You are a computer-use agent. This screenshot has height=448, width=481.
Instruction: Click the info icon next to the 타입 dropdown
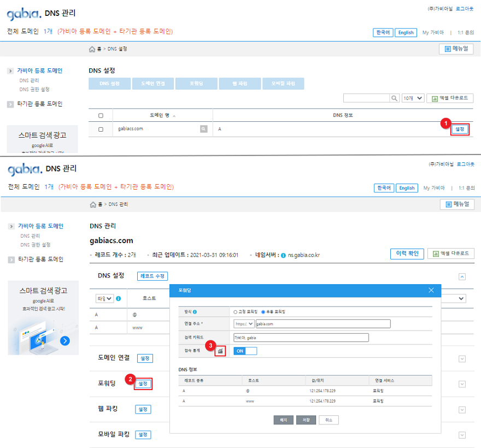click(x=119, y=299)
